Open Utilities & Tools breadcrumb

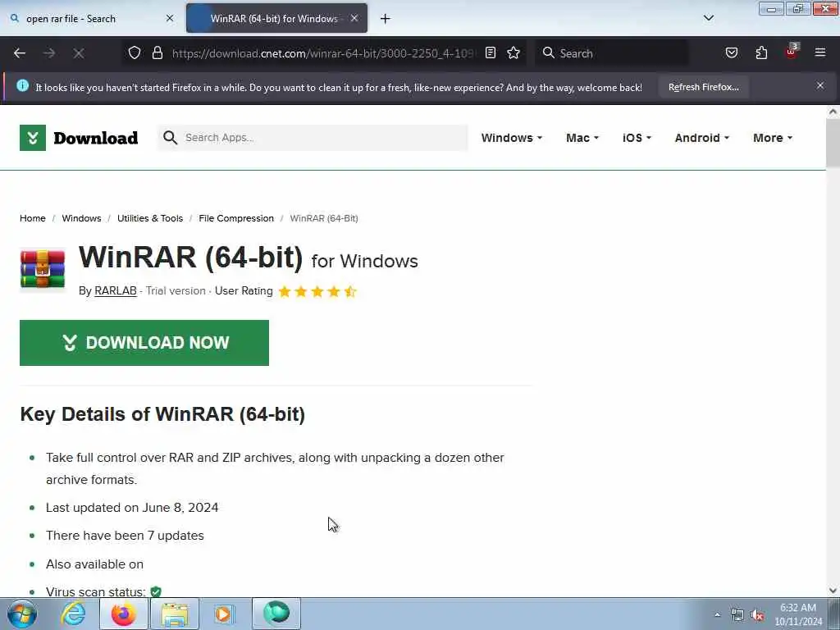click(x=150, y=218)
